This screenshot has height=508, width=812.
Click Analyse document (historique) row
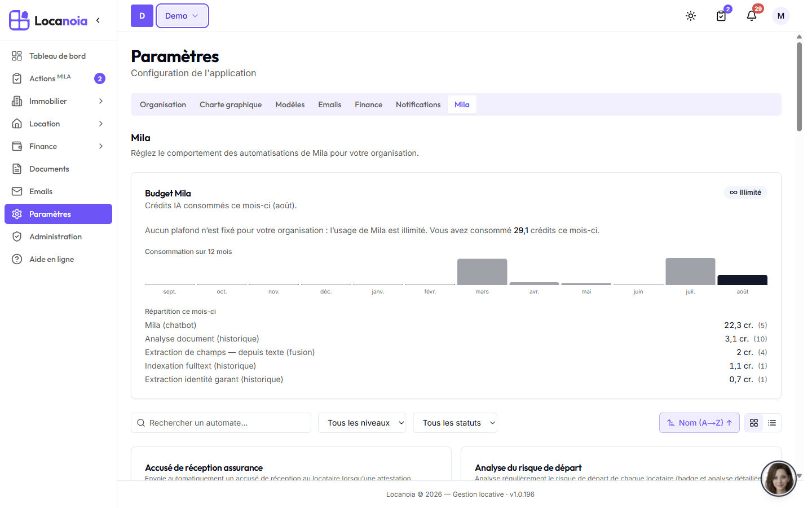[456, 339]
